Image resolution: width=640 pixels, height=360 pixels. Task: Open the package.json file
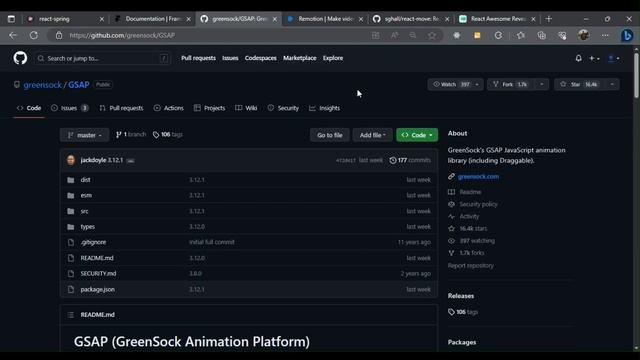98,289
